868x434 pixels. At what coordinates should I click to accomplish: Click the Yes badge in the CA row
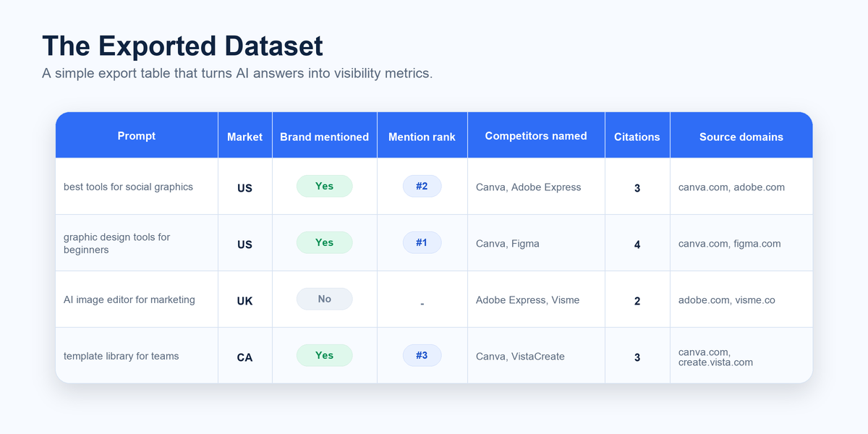(x=324, y=355)
